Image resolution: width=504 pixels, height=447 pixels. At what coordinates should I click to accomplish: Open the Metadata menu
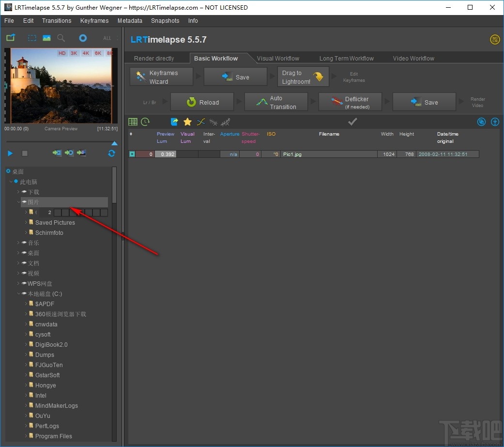click(x=130, y=20)
